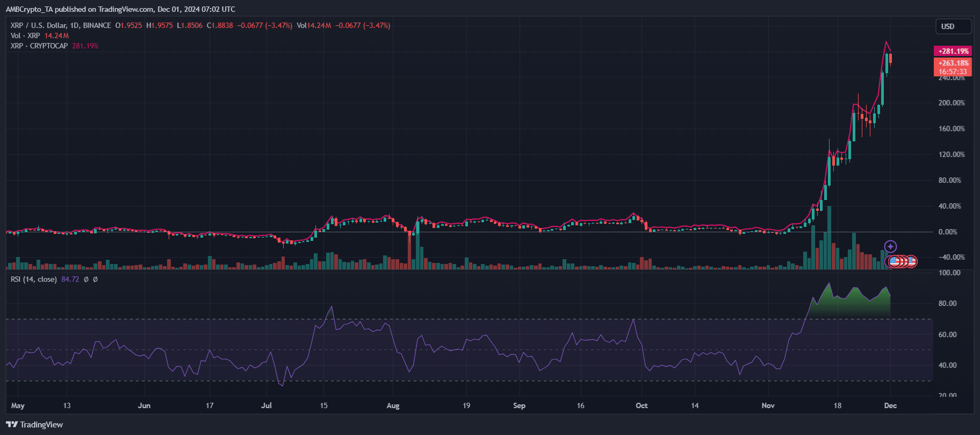Click the Vol · XRP 14.24M value
The height and width of the screenshot is (435, 980).
point(56,35)
